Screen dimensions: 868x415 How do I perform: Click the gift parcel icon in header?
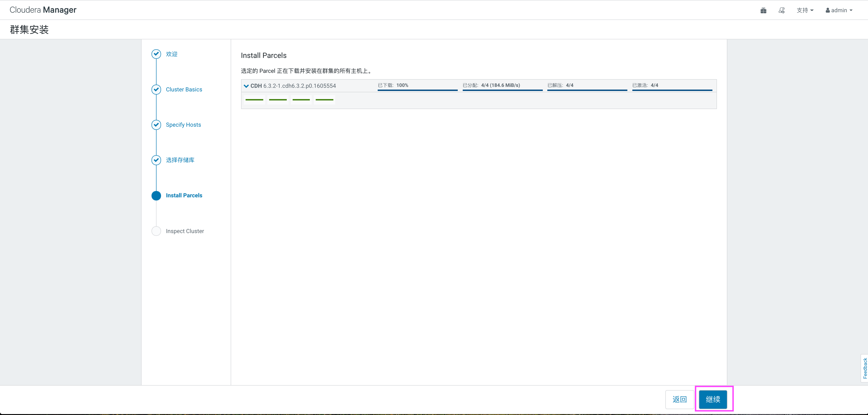click(763, 10)
